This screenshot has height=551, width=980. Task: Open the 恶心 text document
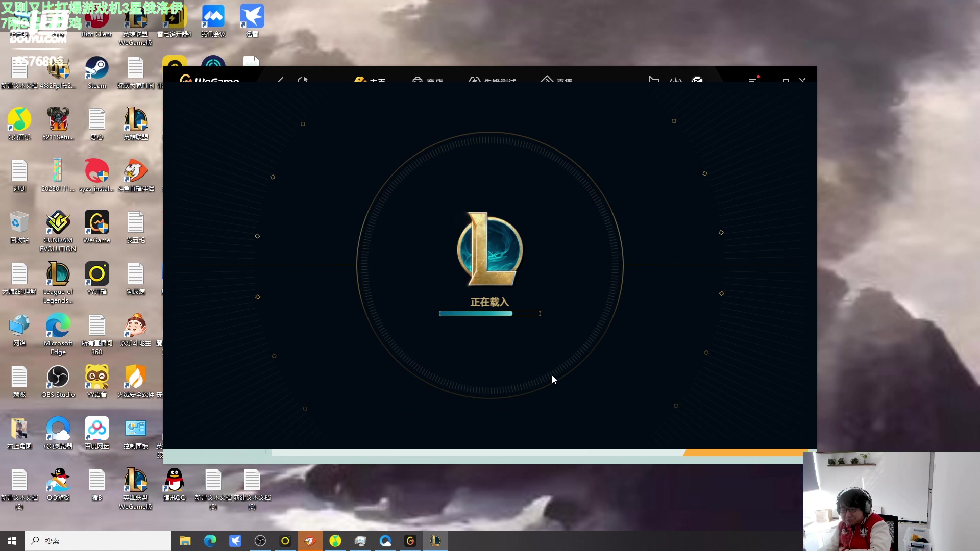click(x=96, y=124)
